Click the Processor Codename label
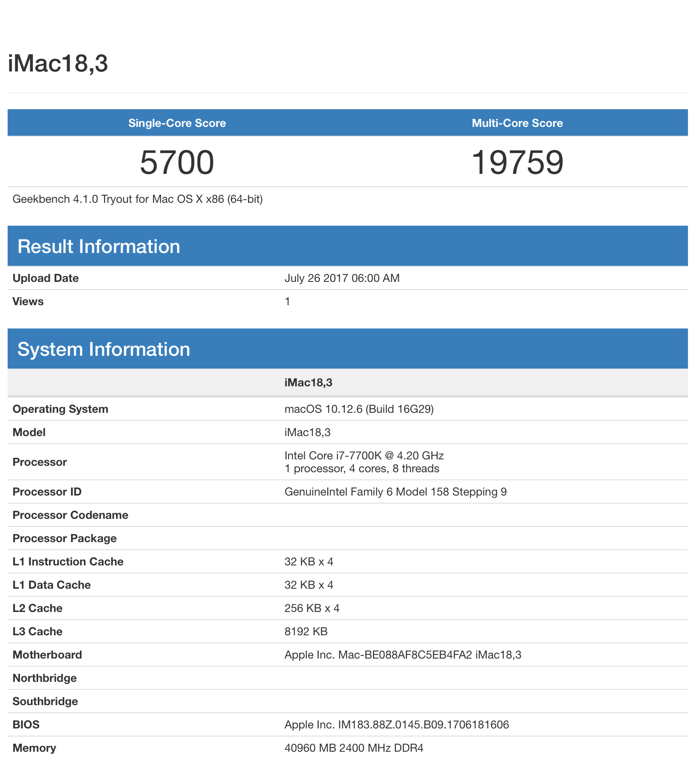Viewport: 700px width, 771px height. (71, 515)
